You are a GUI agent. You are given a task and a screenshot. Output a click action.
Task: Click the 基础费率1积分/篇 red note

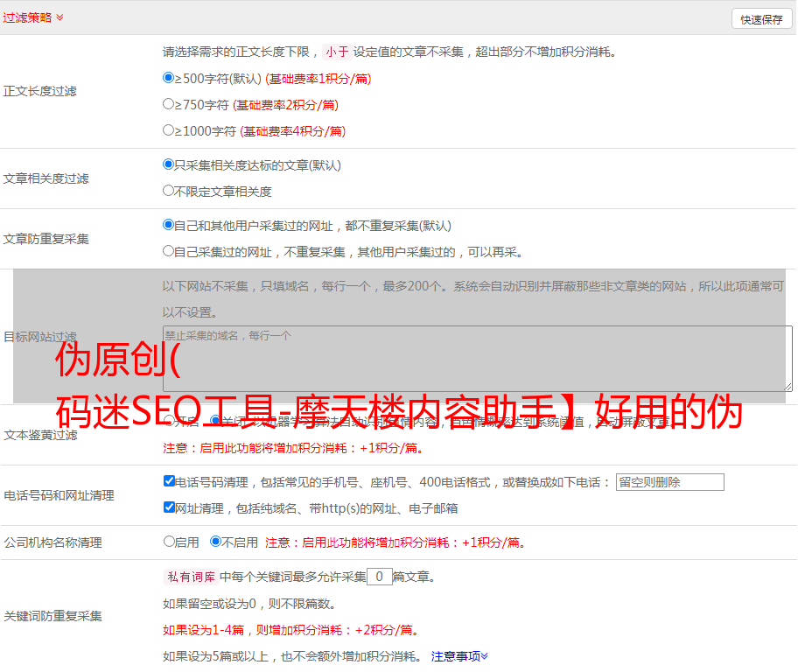pos(318,79)
